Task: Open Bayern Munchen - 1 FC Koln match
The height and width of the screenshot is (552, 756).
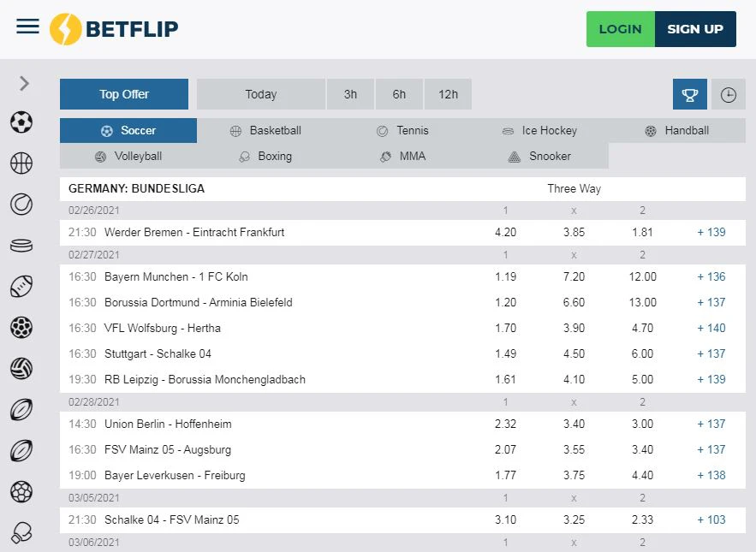Action: (176, 276)
